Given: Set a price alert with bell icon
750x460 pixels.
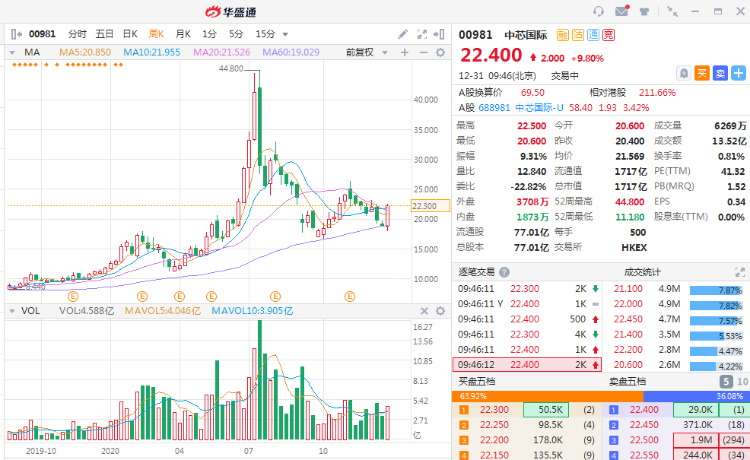Looking at the screenshot, I should 684,73.
